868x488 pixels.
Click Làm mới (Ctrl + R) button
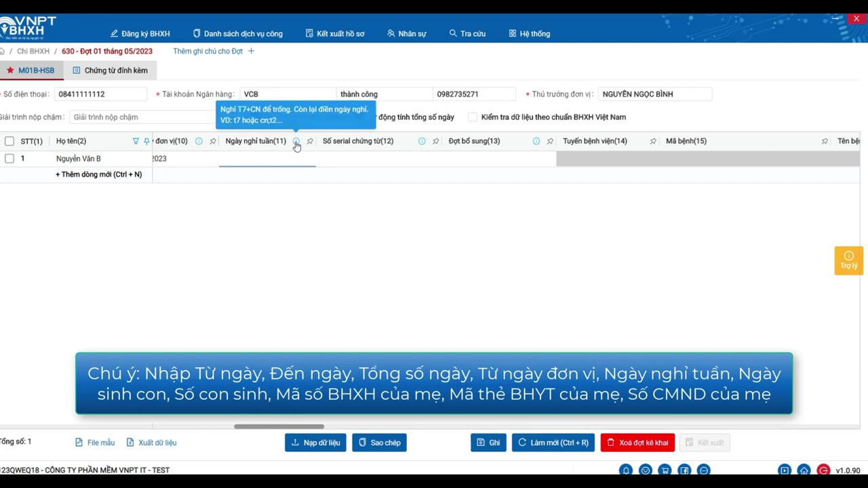[553, 443]
